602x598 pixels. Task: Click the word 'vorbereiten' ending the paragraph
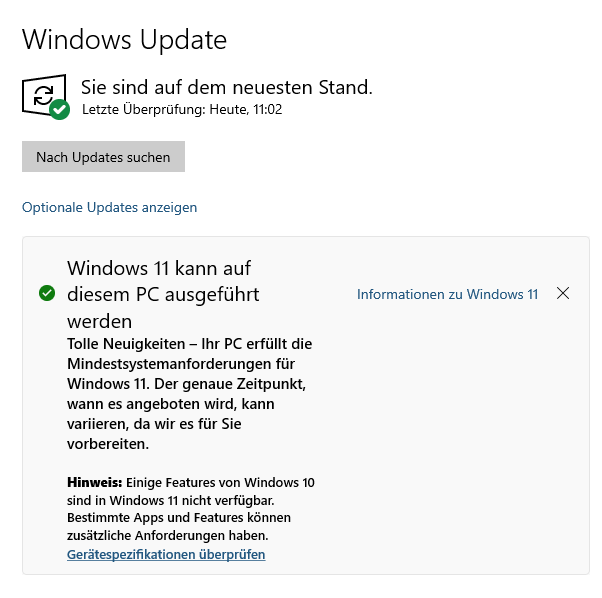108,444
